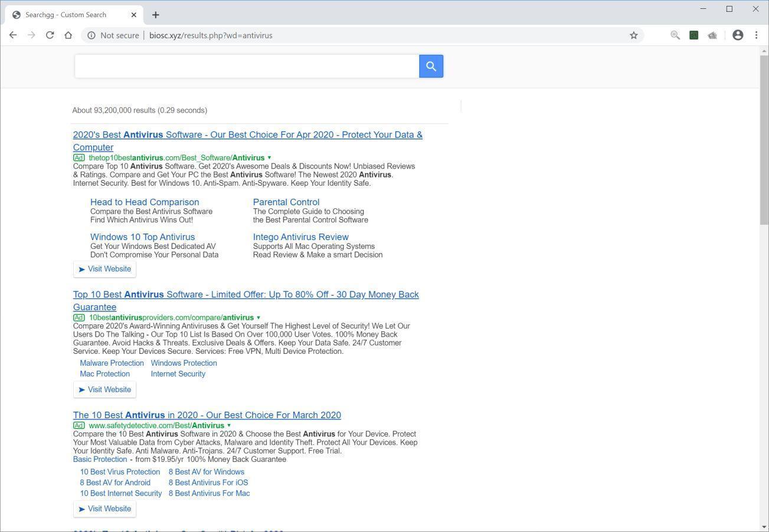This screenshot has height=532, width=769.
Task: Go back to the previous page
Action: pyautogui.click(x=13, y=35)
